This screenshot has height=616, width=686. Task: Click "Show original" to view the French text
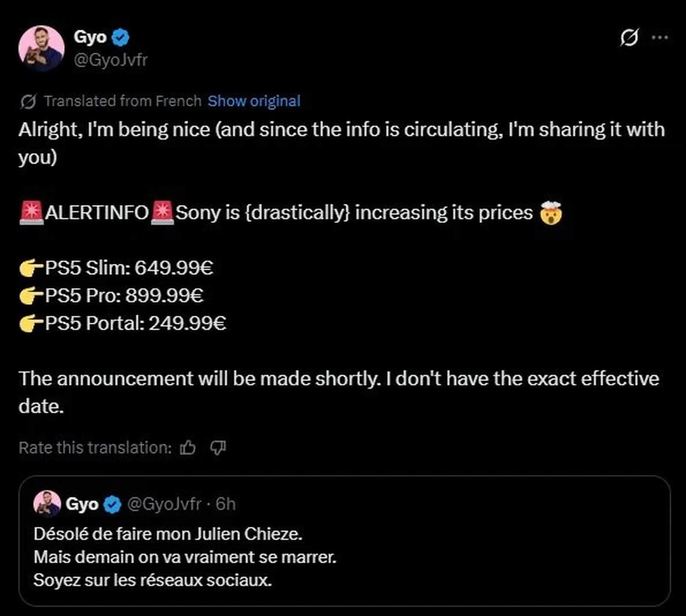pyautogui.click(x=254, y=101)
